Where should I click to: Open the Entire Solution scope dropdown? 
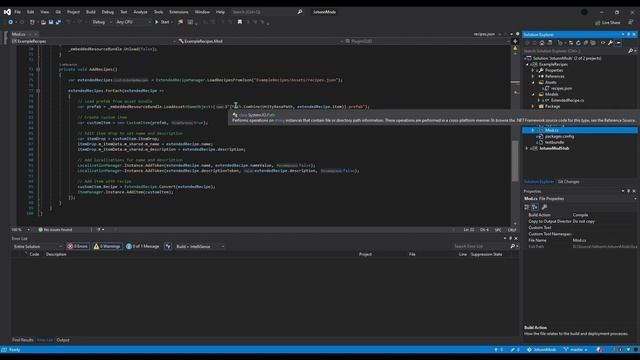click(x=38, y=246)
